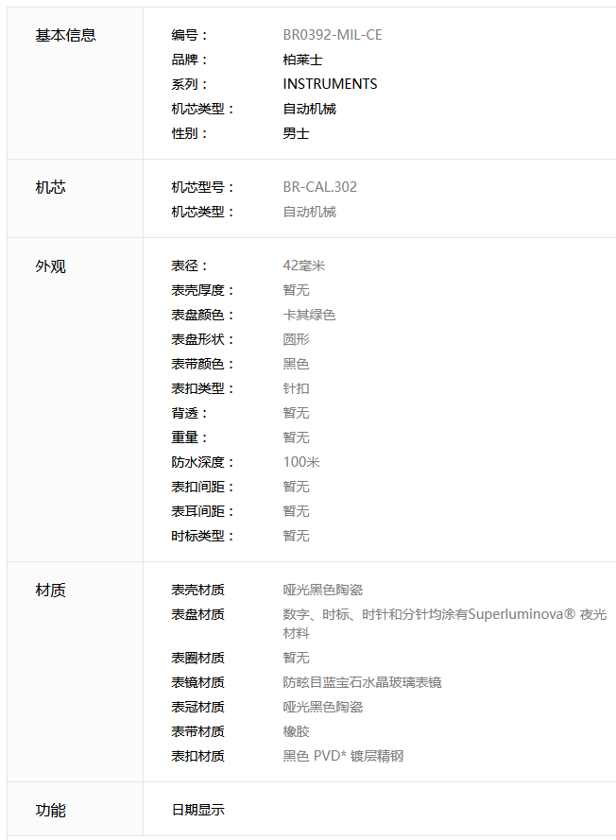
Task: Click 哑光黑色陶瓷 in the 表壳材质 row
Action: 323,590
